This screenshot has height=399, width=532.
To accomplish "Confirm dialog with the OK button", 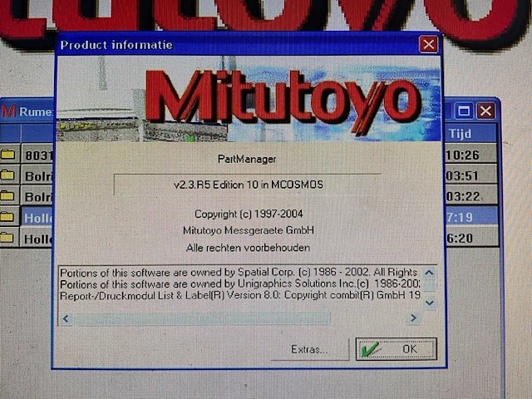I will click(396, 349).
